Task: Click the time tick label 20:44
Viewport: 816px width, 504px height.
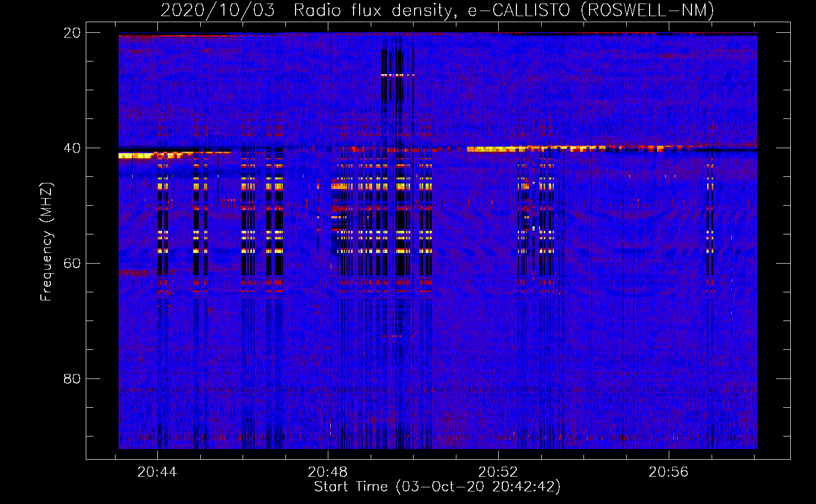Action: pos(157,472)
